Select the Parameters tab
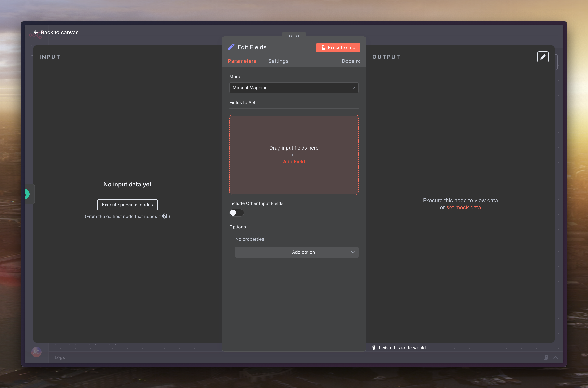 242,61
